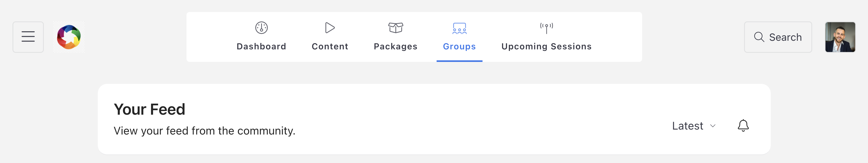Expand the chevron next to Latest

(x=713, y=126)
